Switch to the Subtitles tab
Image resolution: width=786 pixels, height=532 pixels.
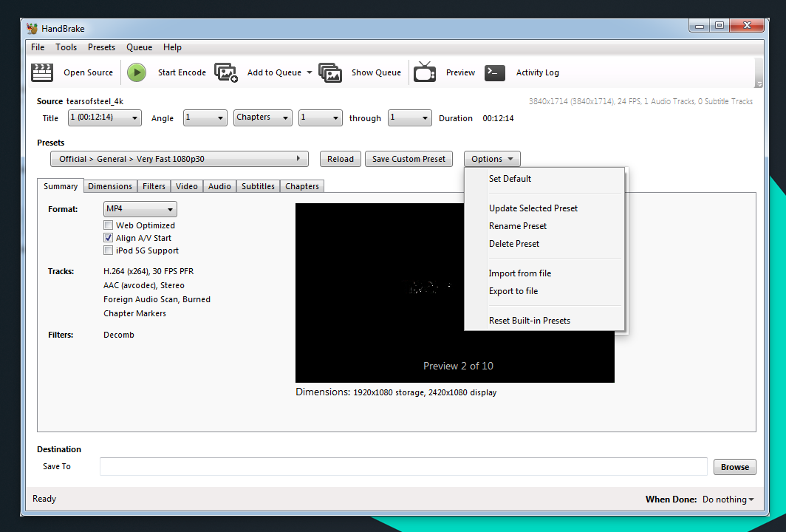tap(258, 186)
